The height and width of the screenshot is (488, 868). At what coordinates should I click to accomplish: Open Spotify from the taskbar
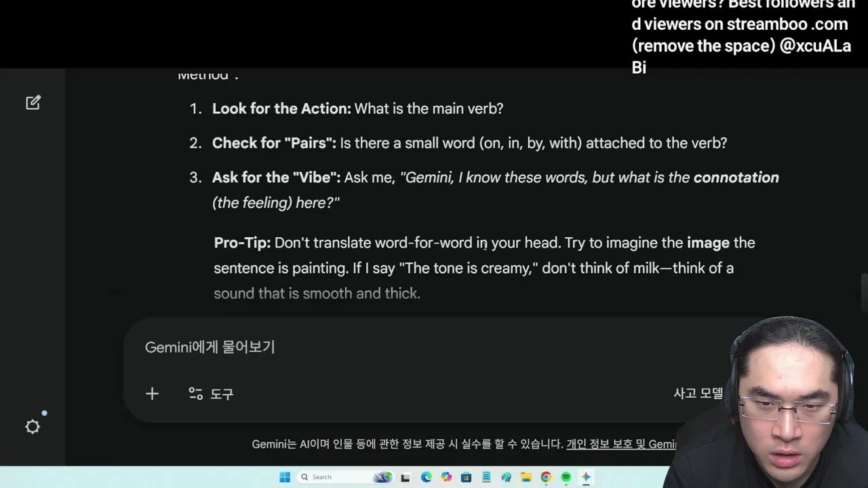(x=566, y=477)
